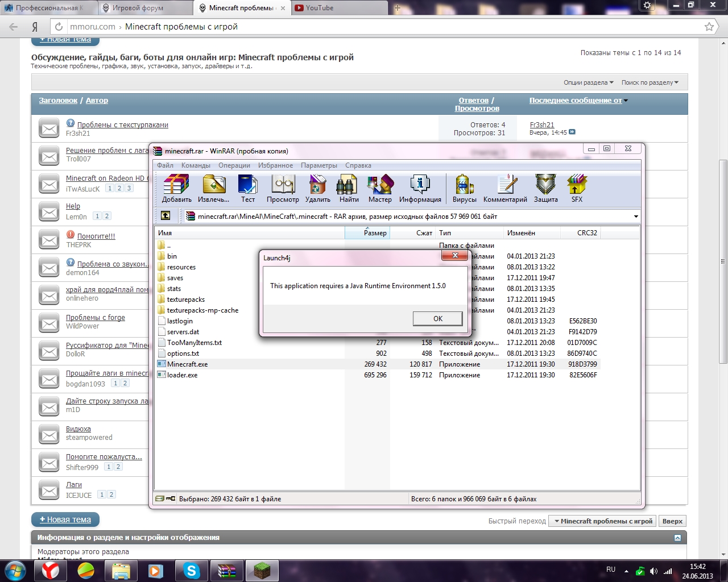
Task: Run the Тест (Test) archive tool
Action: 248,188
